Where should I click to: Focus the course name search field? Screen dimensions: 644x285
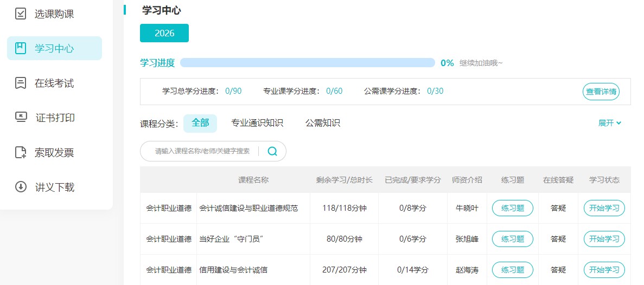(x=202, y=151)
